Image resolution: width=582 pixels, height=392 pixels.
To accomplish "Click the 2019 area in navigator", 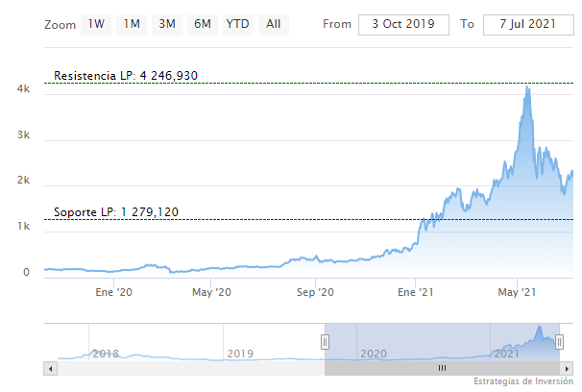I will [x=240, y=353].
